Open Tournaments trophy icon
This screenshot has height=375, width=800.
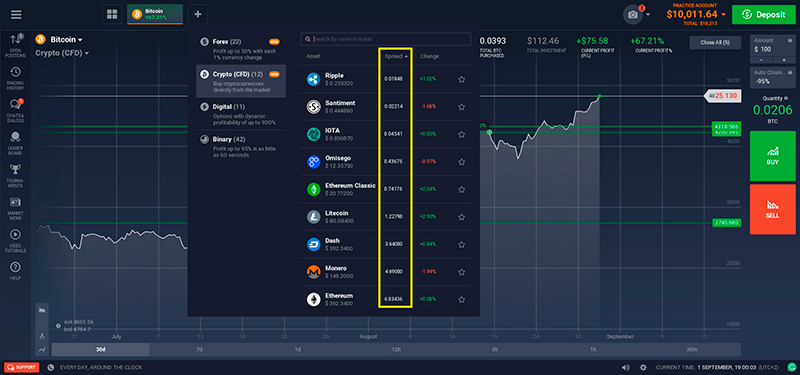point(15,176)
